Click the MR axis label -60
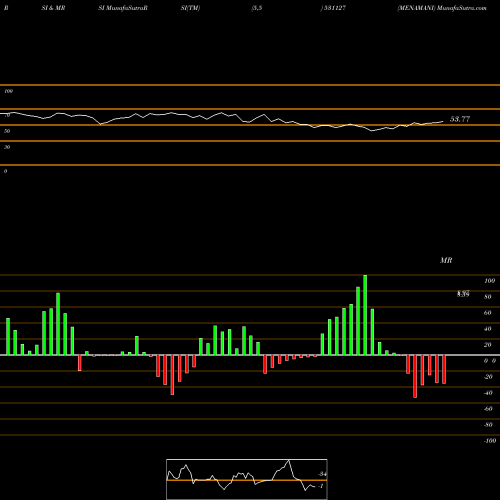Screen dimensions: 500x500 (488, 409)
